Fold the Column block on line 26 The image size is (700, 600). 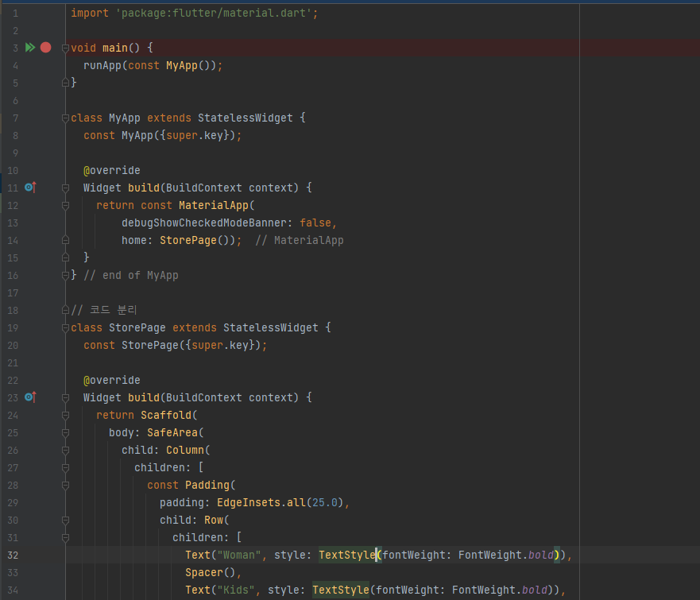click(65, 450)
